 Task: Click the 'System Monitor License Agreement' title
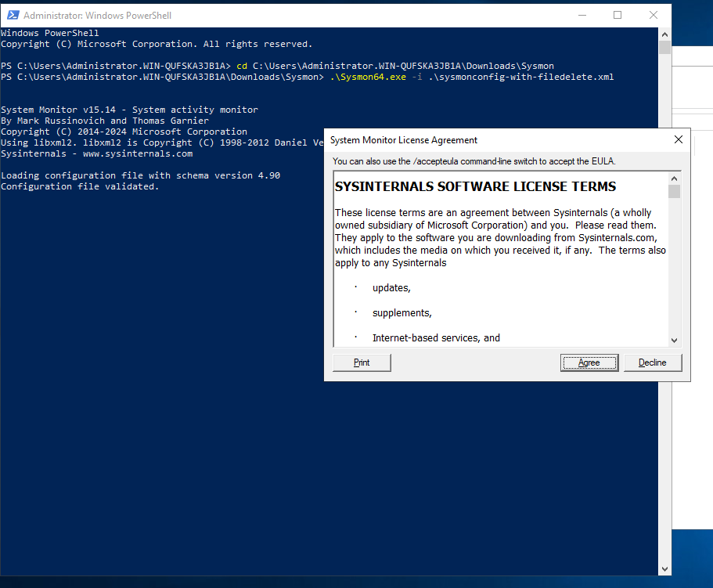tap(404, 140)
